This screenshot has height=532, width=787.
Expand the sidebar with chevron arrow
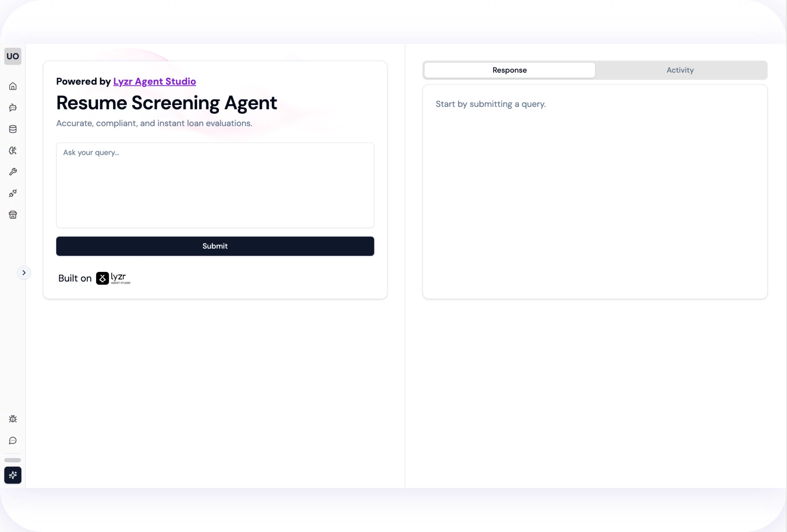pyautogui.click(x=24, y=273)
